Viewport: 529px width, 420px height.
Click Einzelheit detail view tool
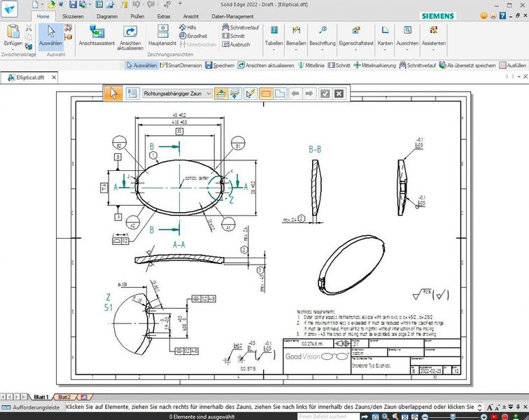[x=195, y=35]
